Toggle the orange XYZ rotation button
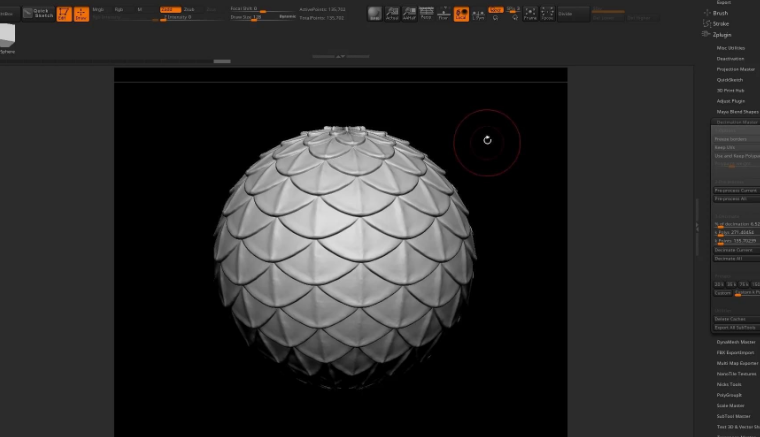Screen dimensions: 760x437 [495, 10]
